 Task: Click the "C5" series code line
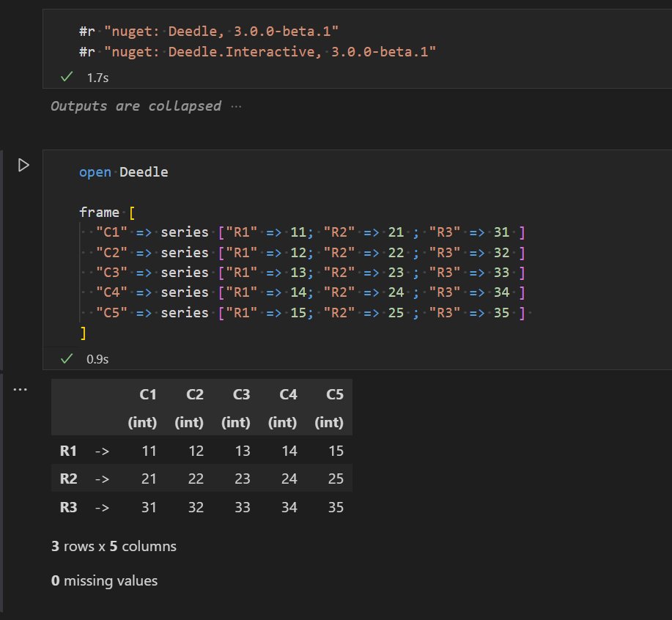pos(310,313)
